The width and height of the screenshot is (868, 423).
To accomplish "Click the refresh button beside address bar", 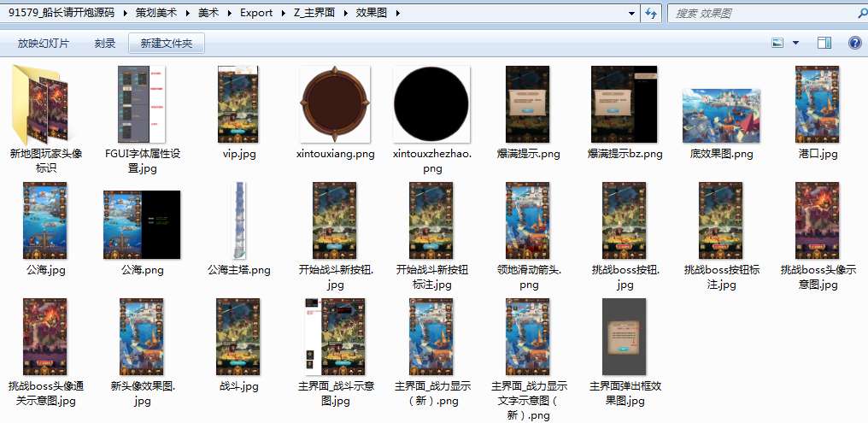I will (x=651, y=13).
